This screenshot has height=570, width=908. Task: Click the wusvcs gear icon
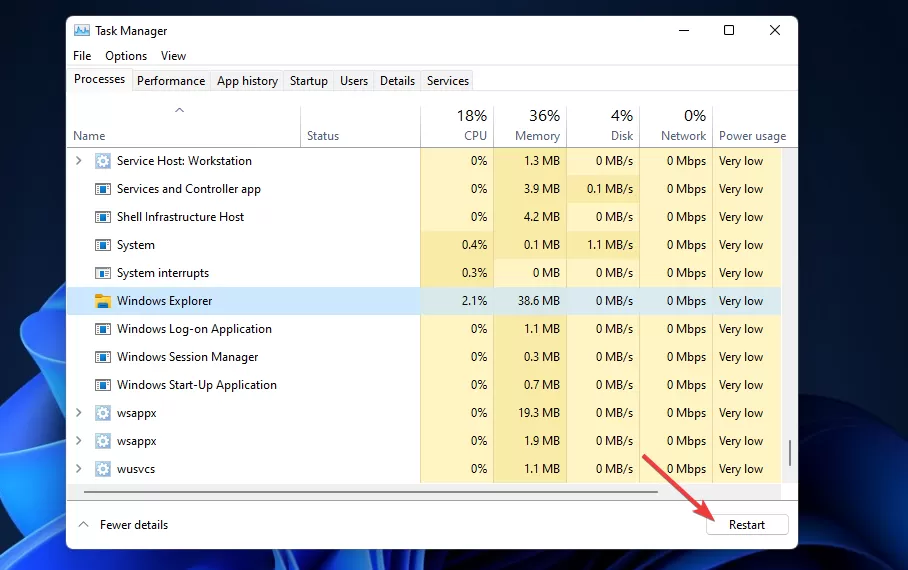(102, 469)
